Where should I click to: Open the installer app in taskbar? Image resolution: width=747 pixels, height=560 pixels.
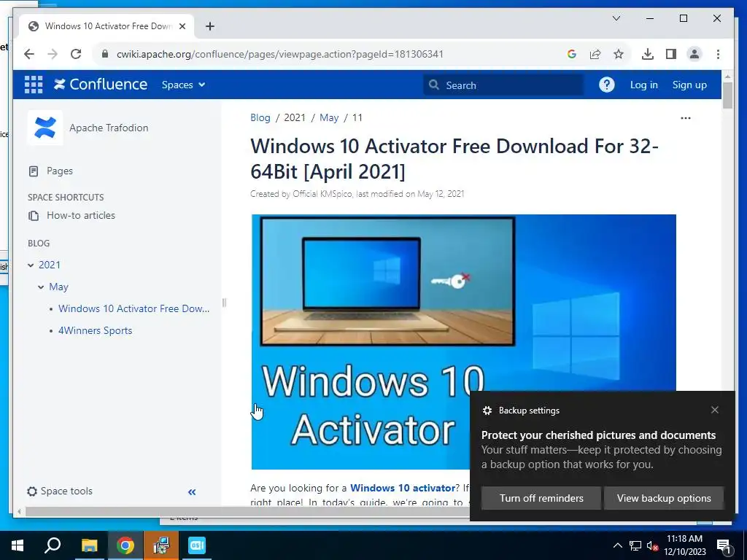pyautogui.click(x=161, y=545)
